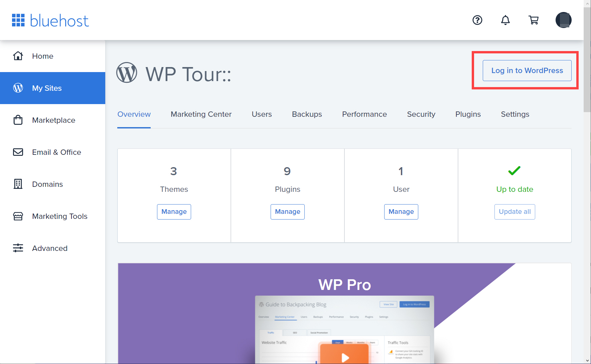Click the 'WP Pro' banner heading
Viewport: 591px width, 364px height.
click(344, 285)
